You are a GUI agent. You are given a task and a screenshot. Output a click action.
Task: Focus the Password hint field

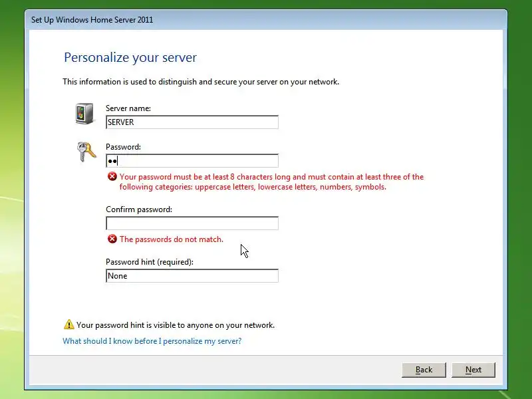pos(192,276)
